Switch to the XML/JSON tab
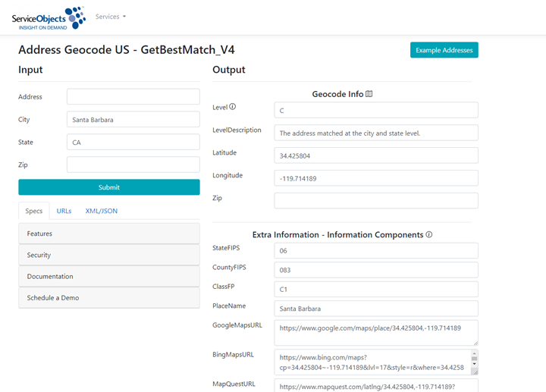The height and width of the screenshot is (392, 546). click(102, 211)
